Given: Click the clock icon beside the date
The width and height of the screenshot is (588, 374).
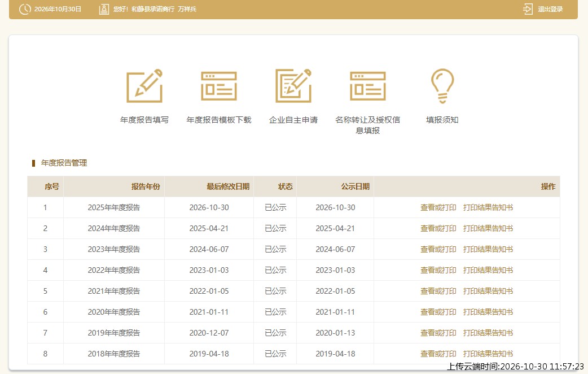Looking at the screenshot, I should pyautogui.click(x=25, y=9).
